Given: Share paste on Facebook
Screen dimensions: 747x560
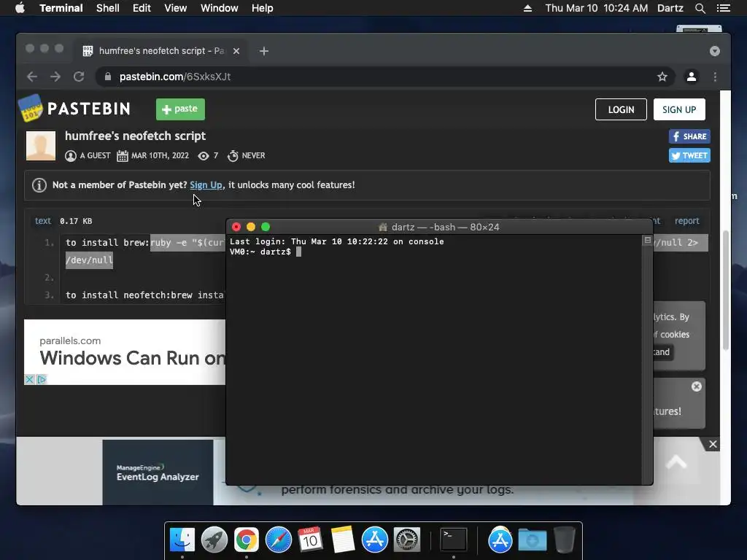Looking at the screenshot, I should point(689,136).
